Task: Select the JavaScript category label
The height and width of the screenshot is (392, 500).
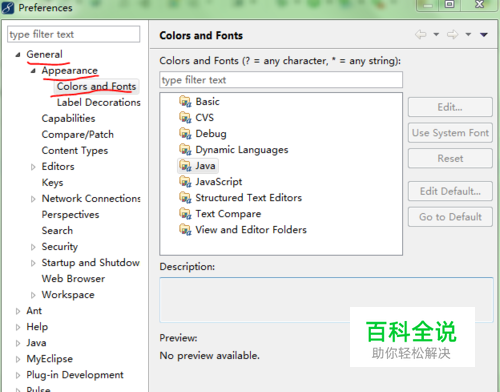Action: pyautogui.click(x=219, y=182)
